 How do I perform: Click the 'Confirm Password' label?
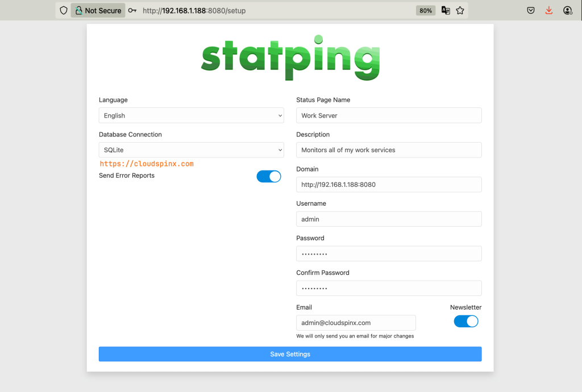point(323,273)
